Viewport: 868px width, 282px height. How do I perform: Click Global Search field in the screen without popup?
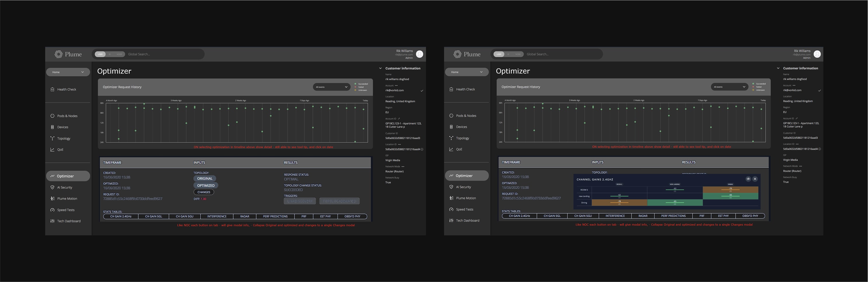(x=165, y=54)
